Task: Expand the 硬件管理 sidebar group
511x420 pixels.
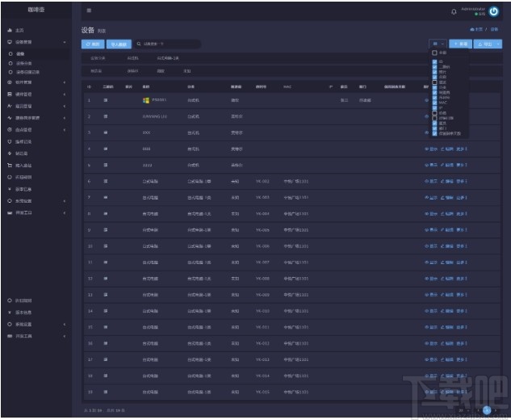Action: (65, 94)
